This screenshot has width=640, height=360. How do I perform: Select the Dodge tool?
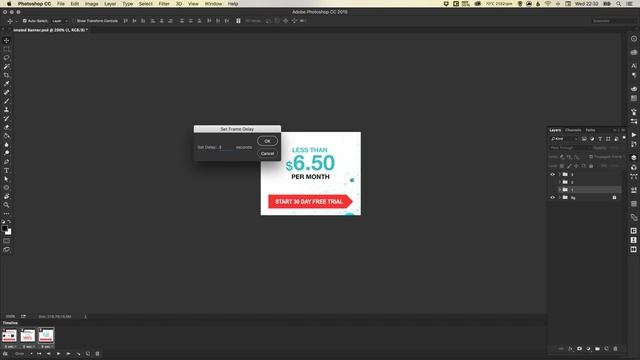pyautogui.click(x=7, y=153)
